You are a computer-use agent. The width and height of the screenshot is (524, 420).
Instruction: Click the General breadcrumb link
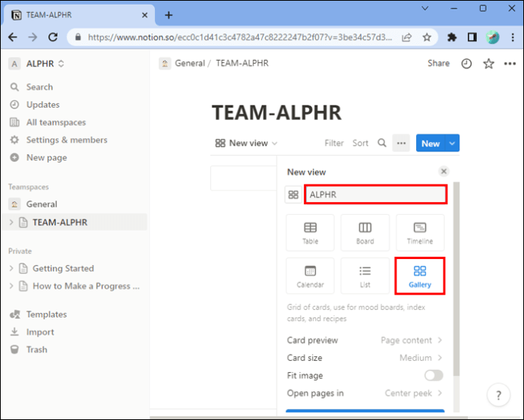click(x=190, y=63)
